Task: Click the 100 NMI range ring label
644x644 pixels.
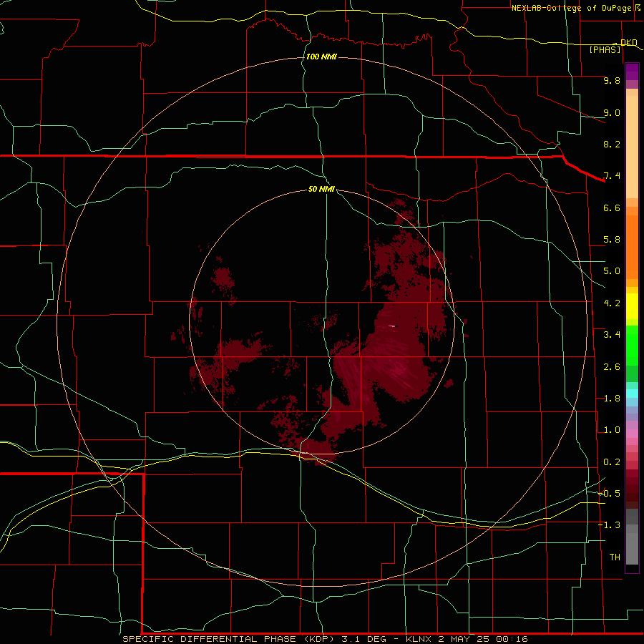Action: (x=321, y=57)
